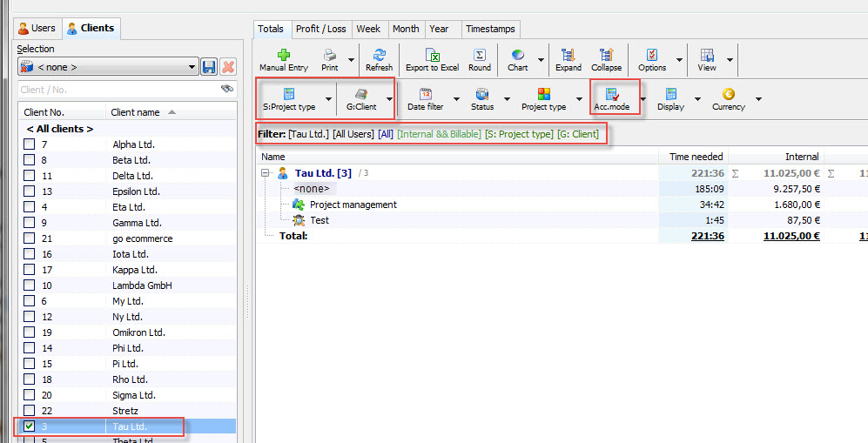Click the Round sigma icon
868x443 pixels.
click(x=479, y=55)
